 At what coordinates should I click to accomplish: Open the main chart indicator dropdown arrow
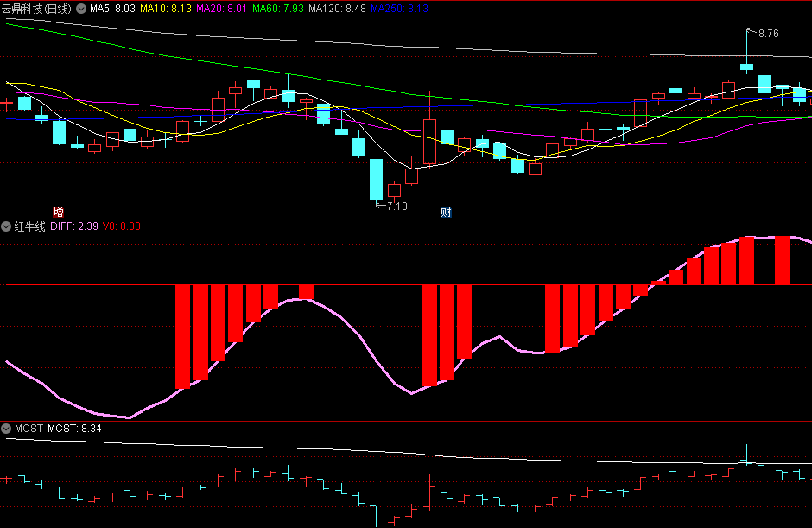(81, 9)
